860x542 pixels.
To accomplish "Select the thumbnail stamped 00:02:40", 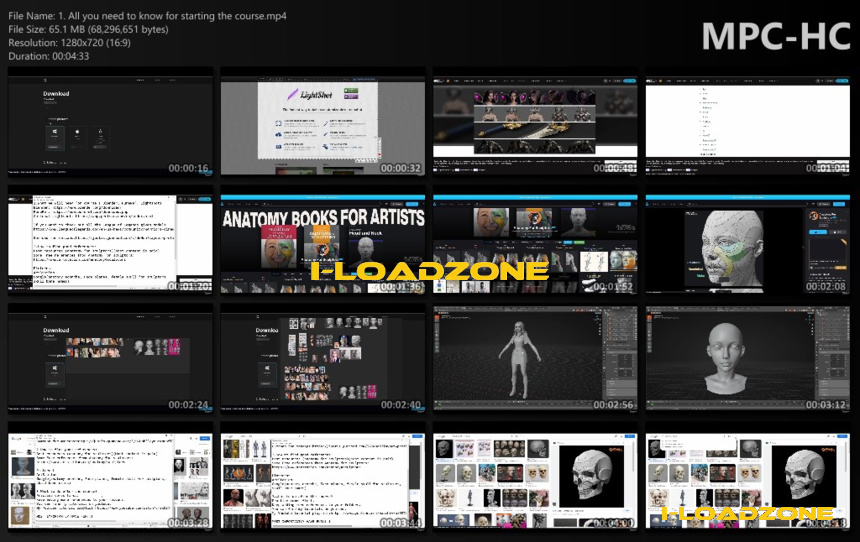I will coord(322,358).
